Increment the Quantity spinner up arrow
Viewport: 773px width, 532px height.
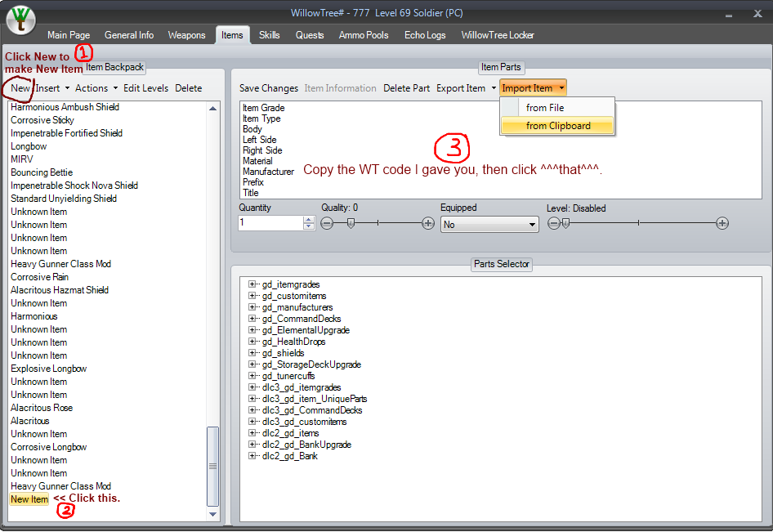(x=309, y=219)
